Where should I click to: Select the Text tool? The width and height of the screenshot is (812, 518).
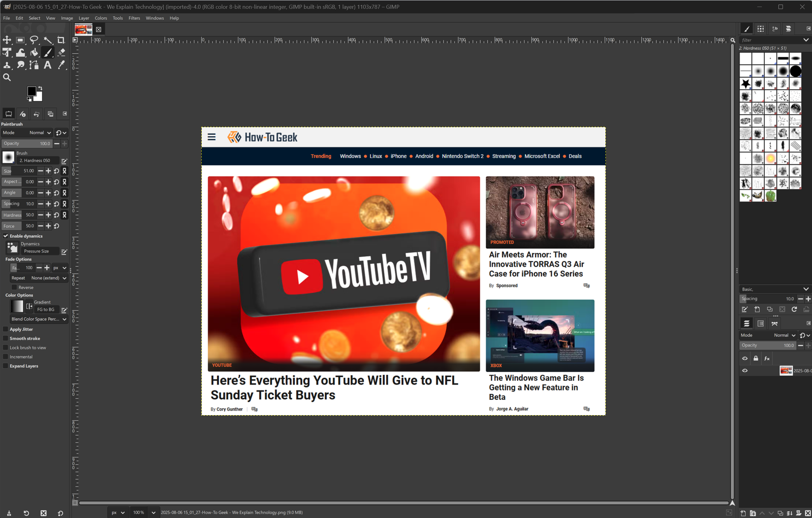click(x=48, y=65)
